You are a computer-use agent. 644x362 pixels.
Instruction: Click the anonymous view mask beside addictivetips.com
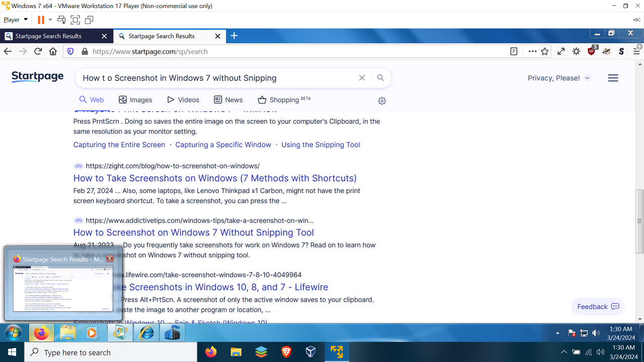point(78,220)
